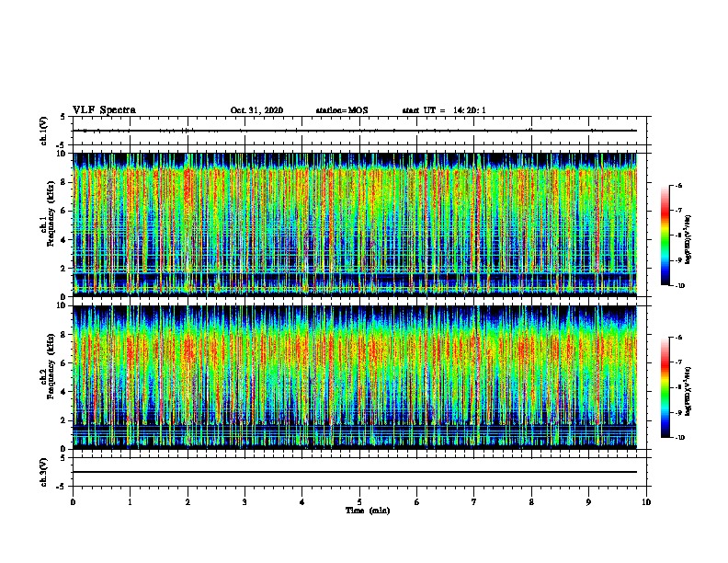This screenshot has height=563, width=728.
Task: Click the ch.3 voltage waveform trace
Action: click(x=355, y=472)
